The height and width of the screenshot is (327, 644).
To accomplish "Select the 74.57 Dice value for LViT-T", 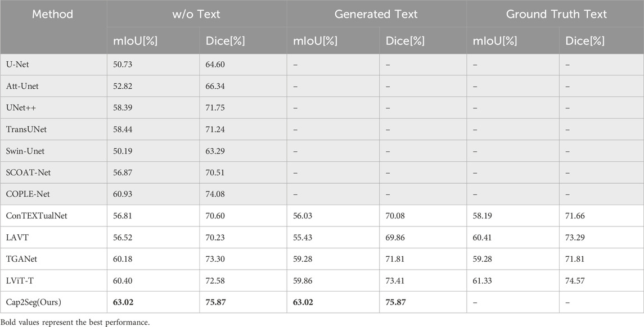I will tap(575, 280).
